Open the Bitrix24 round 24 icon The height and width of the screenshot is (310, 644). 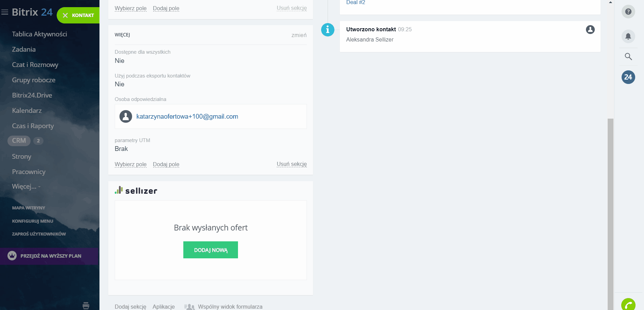(628, 77)
